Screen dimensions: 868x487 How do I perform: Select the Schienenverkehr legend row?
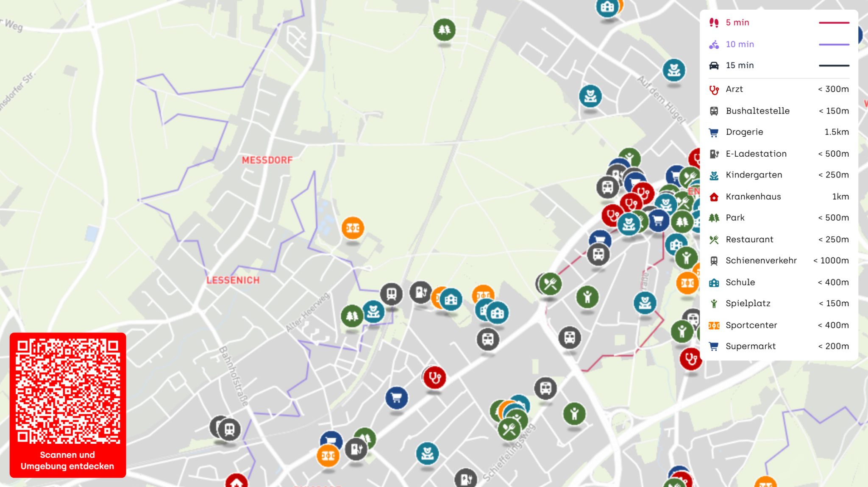pos(779,260)
